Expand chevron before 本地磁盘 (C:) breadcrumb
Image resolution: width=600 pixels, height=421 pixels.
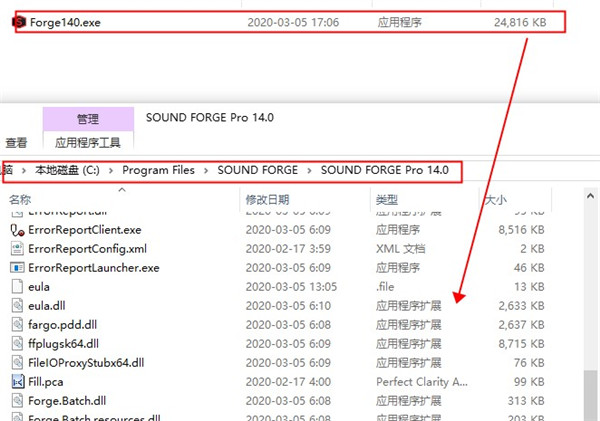[24, 170]
